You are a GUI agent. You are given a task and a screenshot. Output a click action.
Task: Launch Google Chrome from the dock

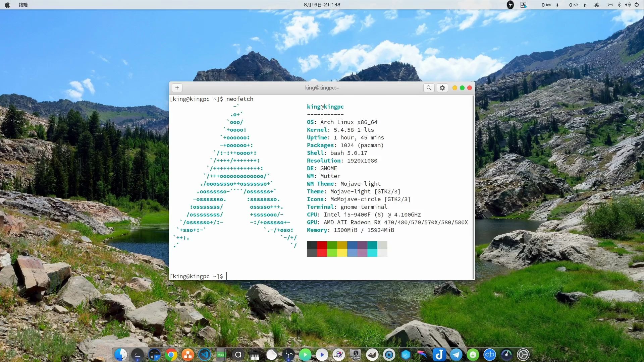(171, 355)
